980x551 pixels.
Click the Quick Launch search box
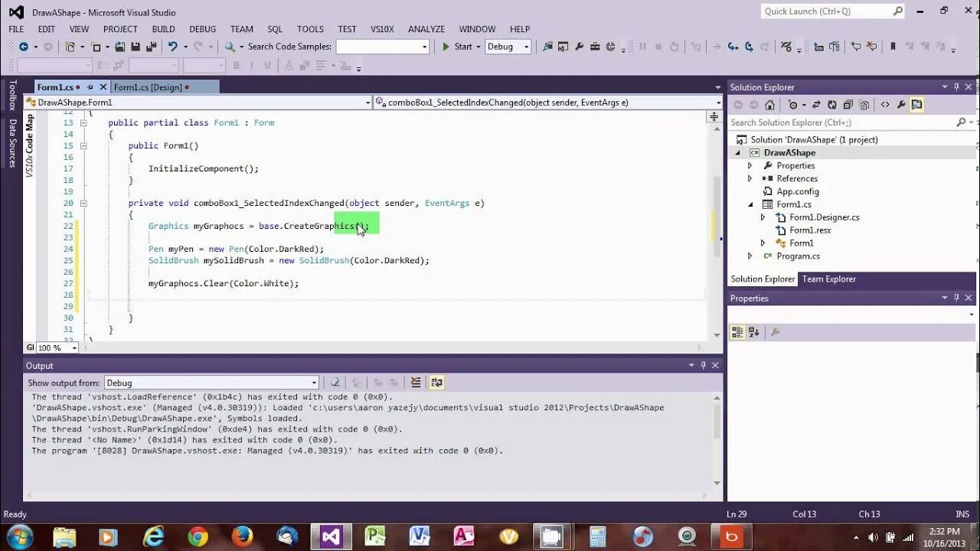(834, 11)
